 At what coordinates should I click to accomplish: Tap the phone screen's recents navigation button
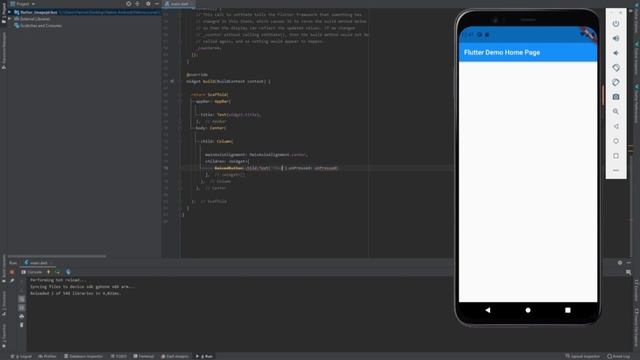point(568,310)
